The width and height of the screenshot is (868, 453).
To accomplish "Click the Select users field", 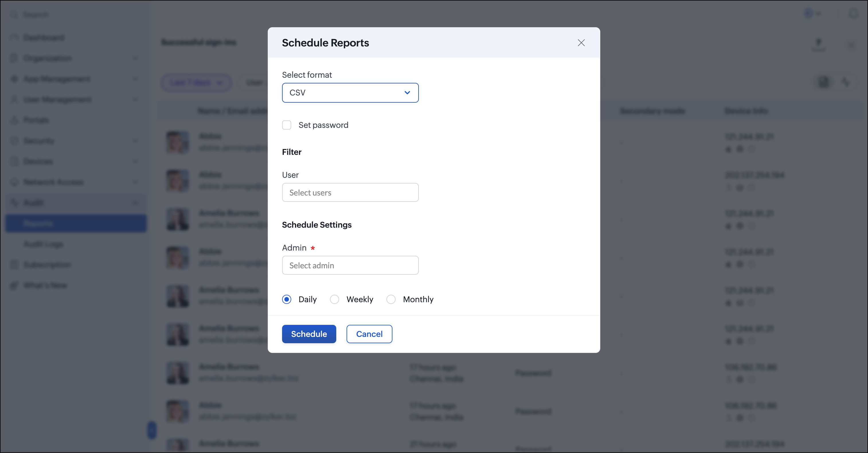I will (350, 192).
